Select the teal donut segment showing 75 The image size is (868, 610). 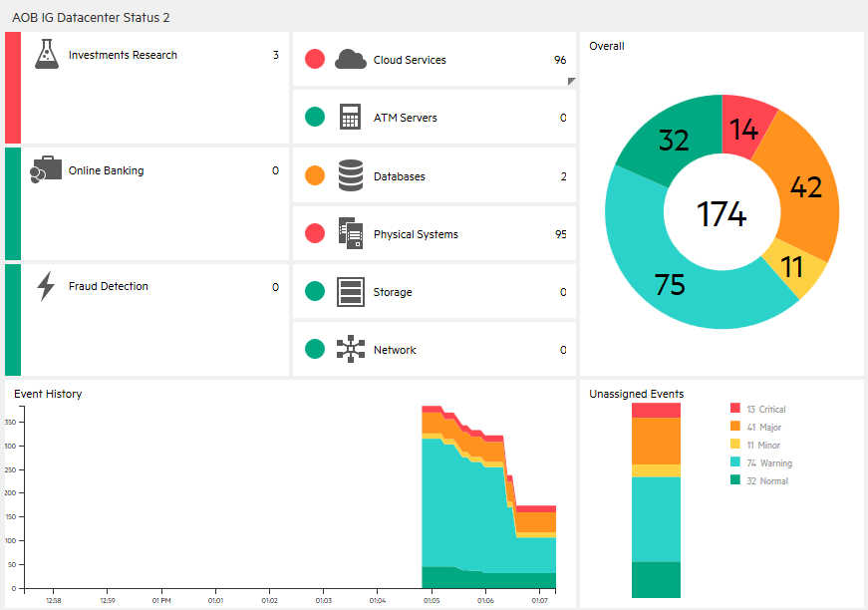point(670,284)
